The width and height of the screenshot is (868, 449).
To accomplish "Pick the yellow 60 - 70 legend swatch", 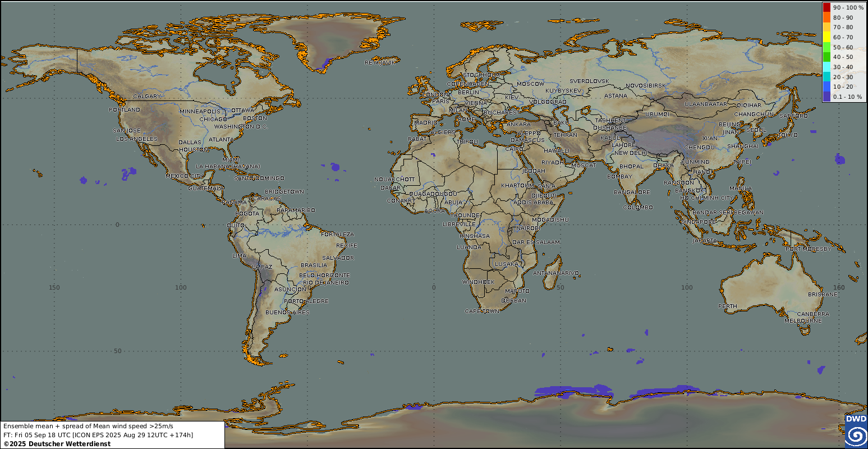I will tap(826, 37).
